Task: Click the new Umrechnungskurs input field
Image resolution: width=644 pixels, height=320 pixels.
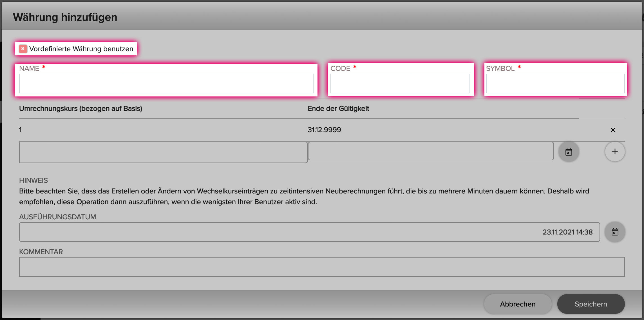Action: [x=163, y=152]
